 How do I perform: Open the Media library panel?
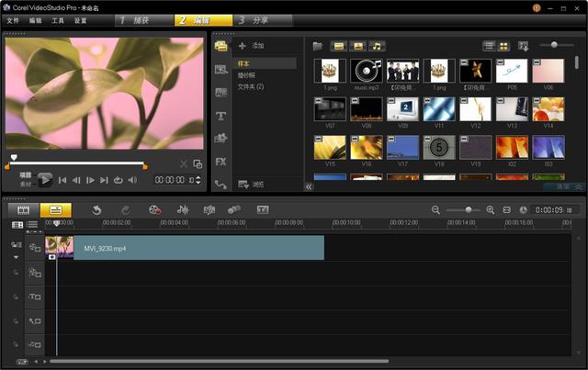click(x=220, y=46)
